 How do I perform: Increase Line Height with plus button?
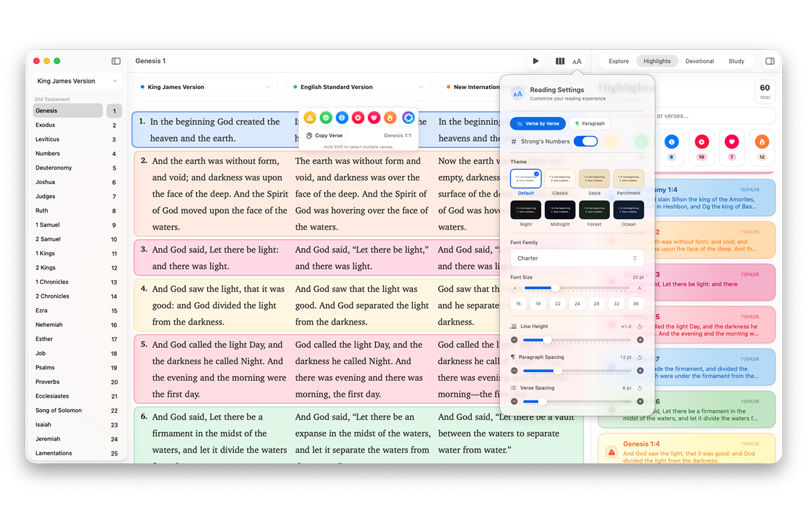(x=640, y=340)
